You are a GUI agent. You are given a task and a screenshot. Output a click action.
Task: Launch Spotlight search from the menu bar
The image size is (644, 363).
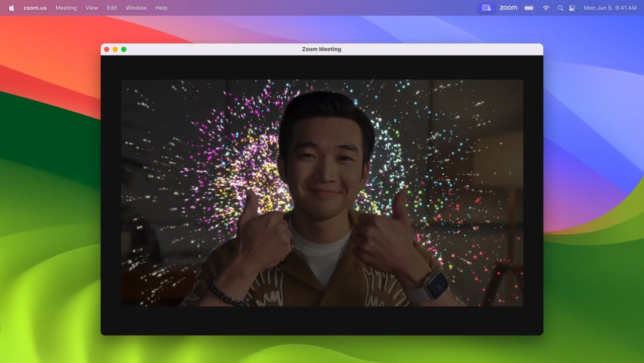560,8
